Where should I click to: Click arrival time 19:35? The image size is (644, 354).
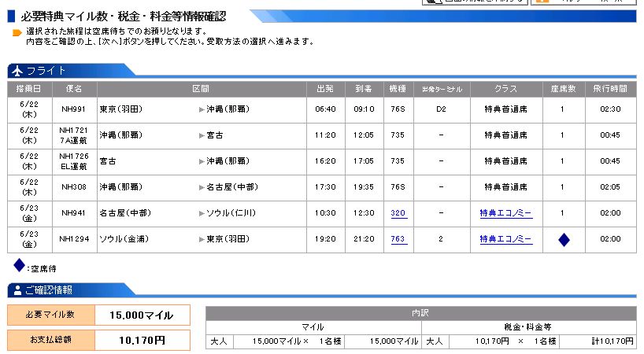tap(364, 187)
